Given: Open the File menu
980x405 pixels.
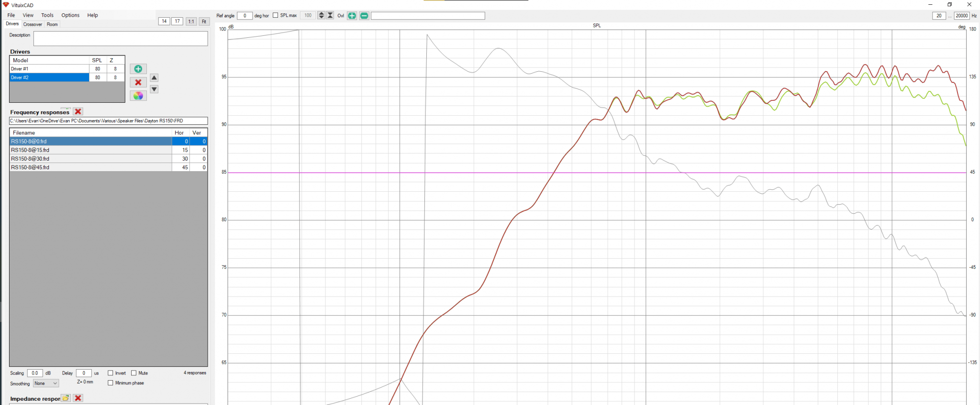Looking at the screenshot, I should pos(11,15).
